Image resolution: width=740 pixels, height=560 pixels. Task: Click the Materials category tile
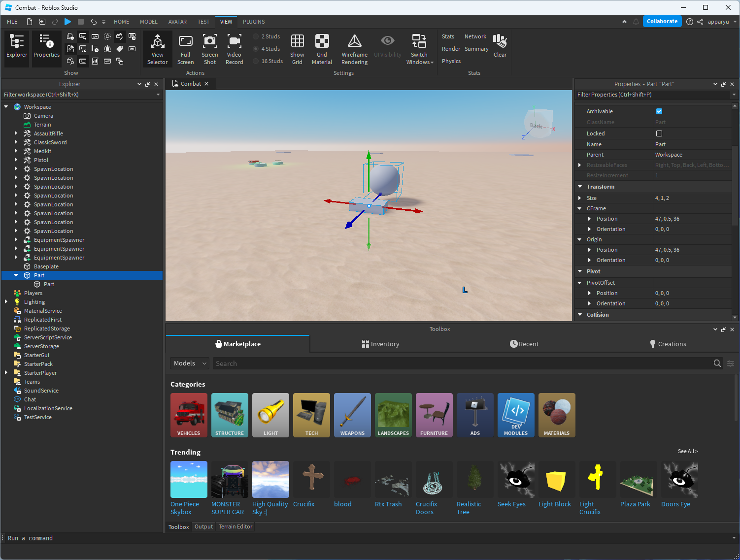point(557,415)
